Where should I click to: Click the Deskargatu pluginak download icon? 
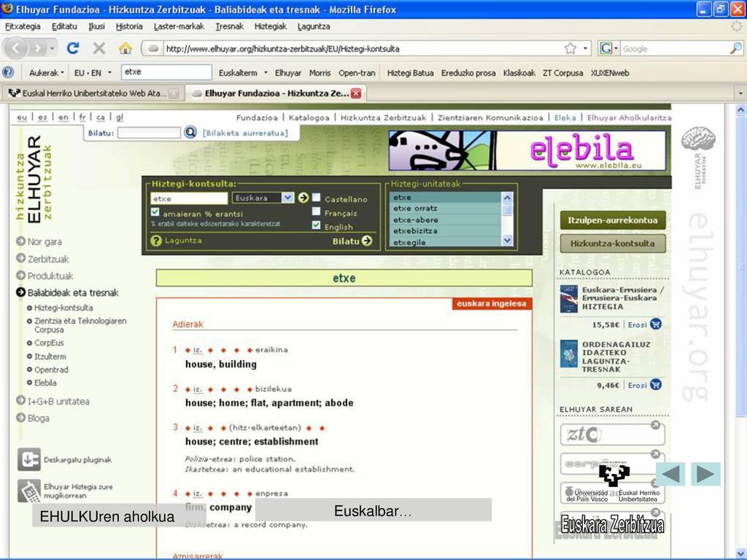click(29, 459)
